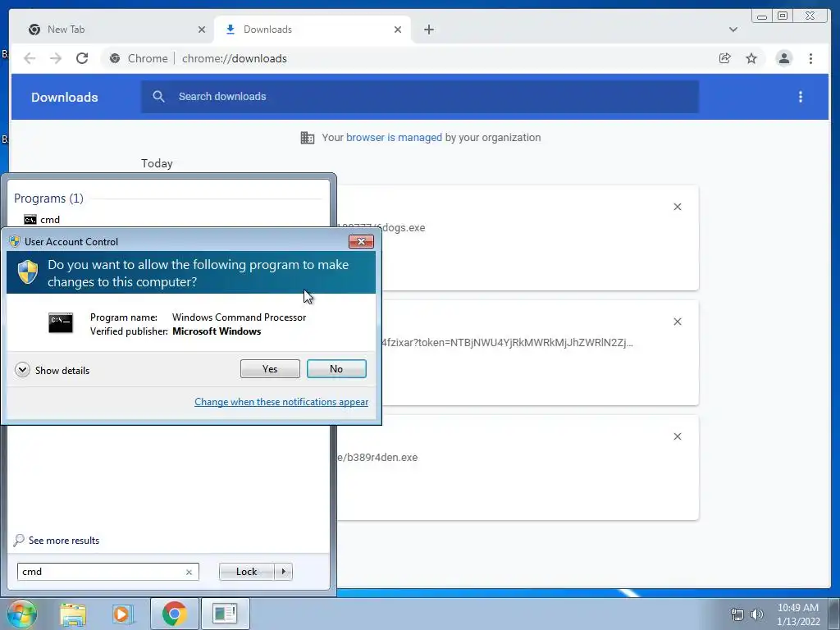Remove the b389r4den.exe download entry

(x=677, y=436)
